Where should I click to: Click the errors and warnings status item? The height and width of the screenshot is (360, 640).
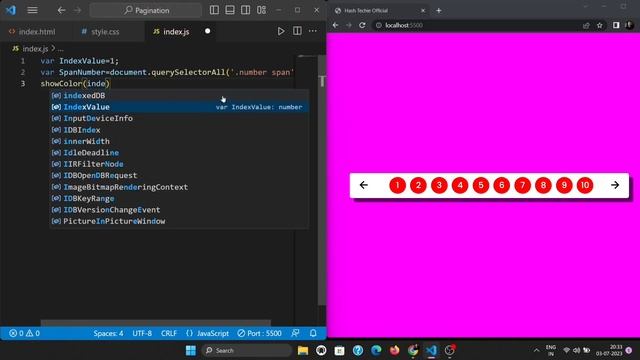coord(24,333)
